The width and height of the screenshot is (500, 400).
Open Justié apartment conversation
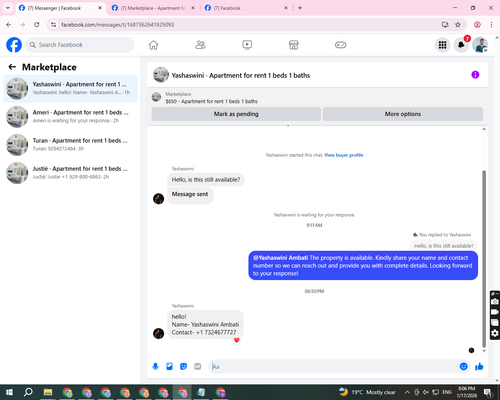70,173
